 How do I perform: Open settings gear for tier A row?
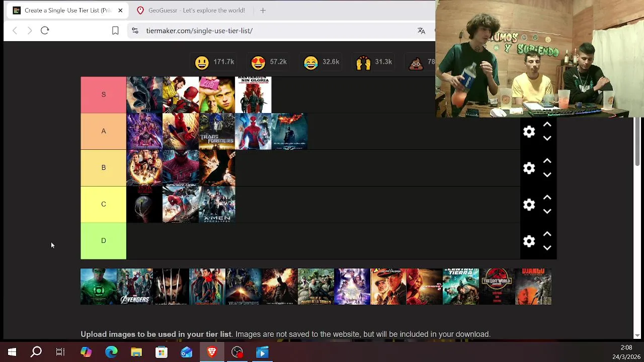tap(529, 132)
